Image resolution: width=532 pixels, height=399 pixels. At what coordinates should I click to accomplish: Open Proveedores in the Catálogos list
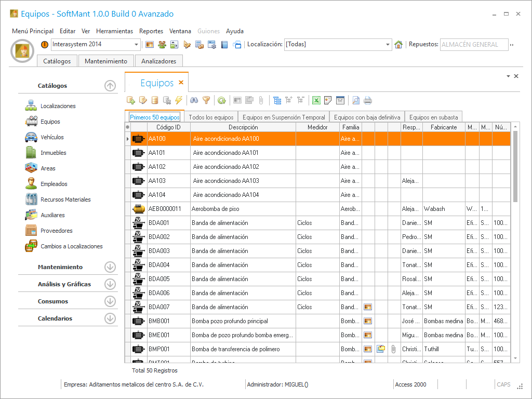coord(56,231)
